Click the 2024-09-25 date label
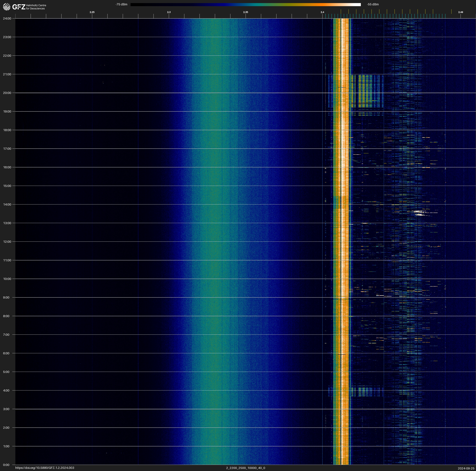This screenshot has width=476, height=471. [x=466, y=468]
